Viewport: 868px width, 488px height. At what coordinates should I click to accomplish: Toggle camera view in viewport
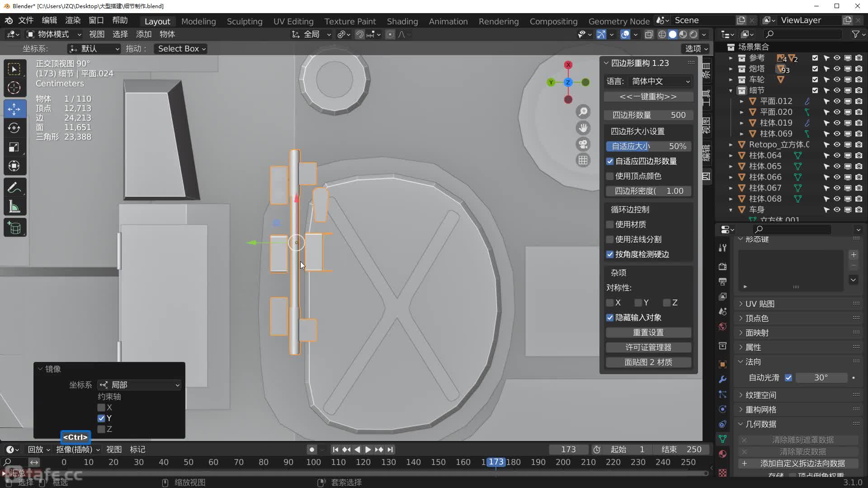tap(583, 144)
